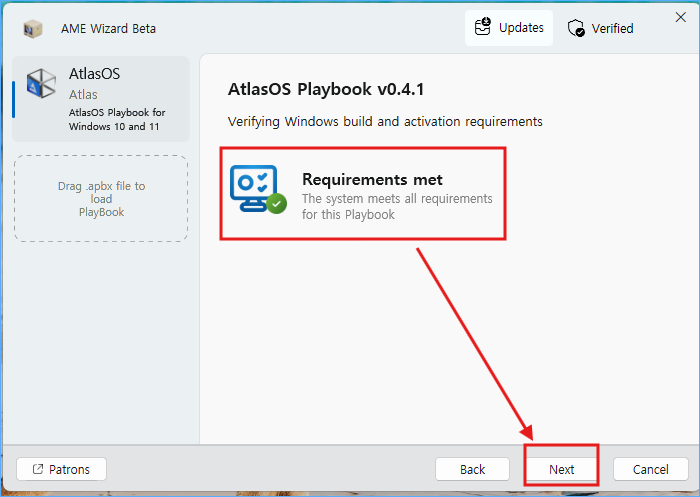Click the Patrons button

[62, 469]
